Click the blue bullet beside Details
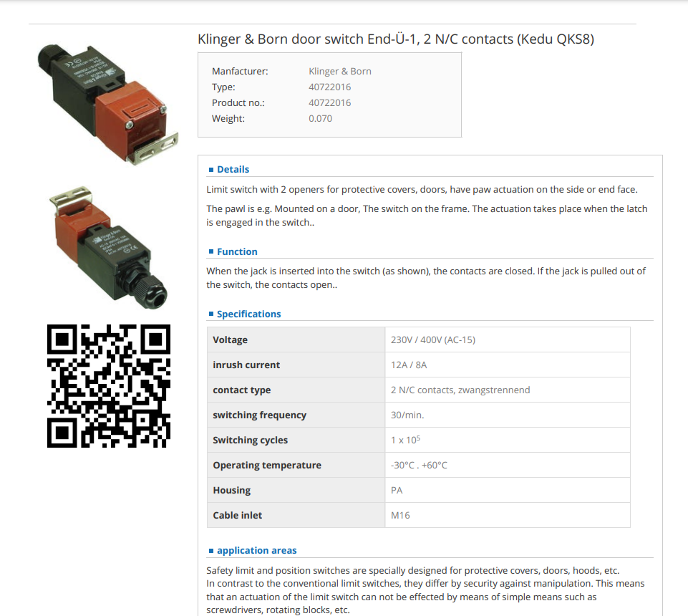The image size is (688, 616). point(211,170)
